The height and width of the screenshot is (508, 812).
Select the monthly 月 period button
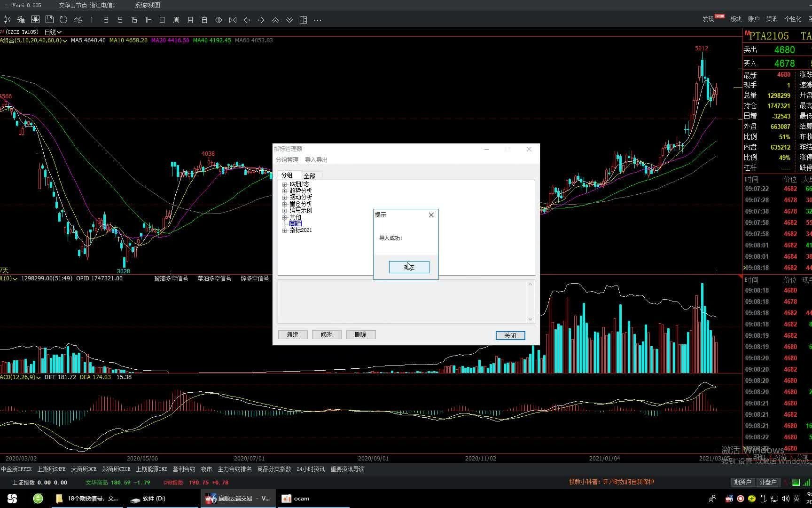[190, 20]
